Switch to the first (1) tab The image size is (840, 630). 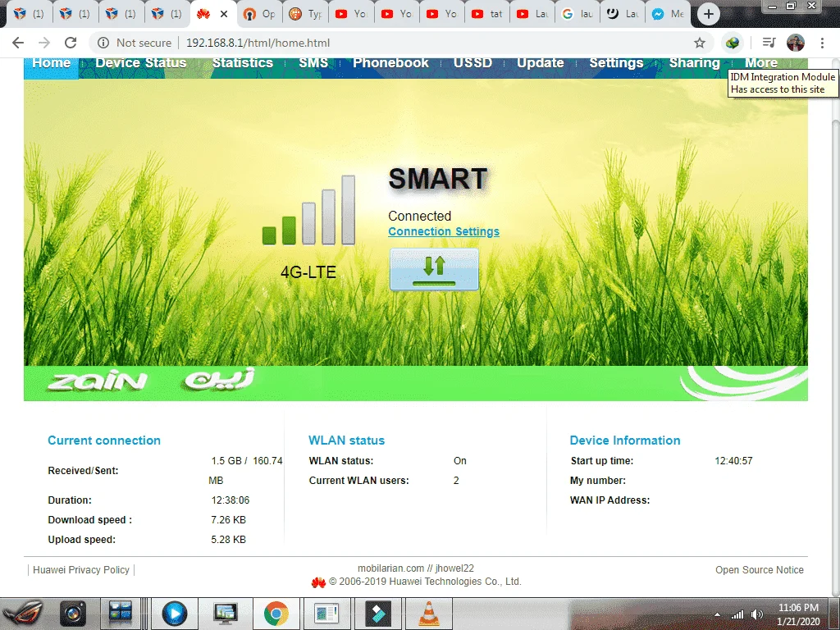[x=30, y=14]
